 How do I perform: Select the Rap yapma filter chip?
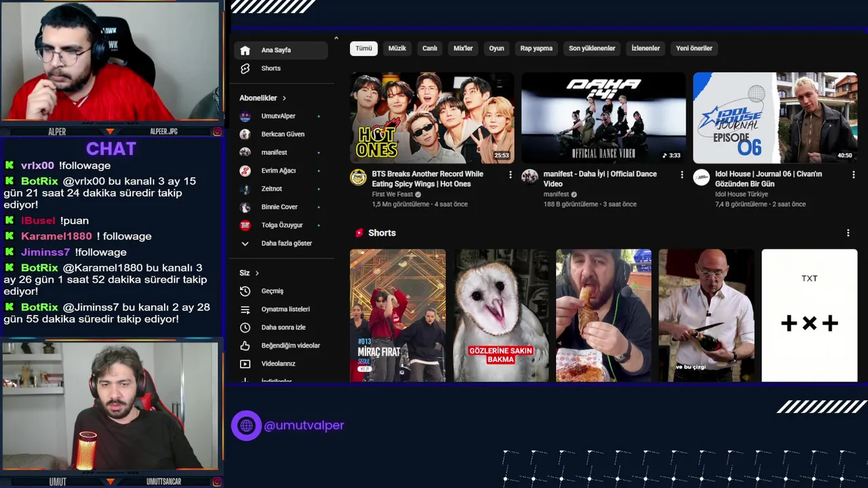536,48
